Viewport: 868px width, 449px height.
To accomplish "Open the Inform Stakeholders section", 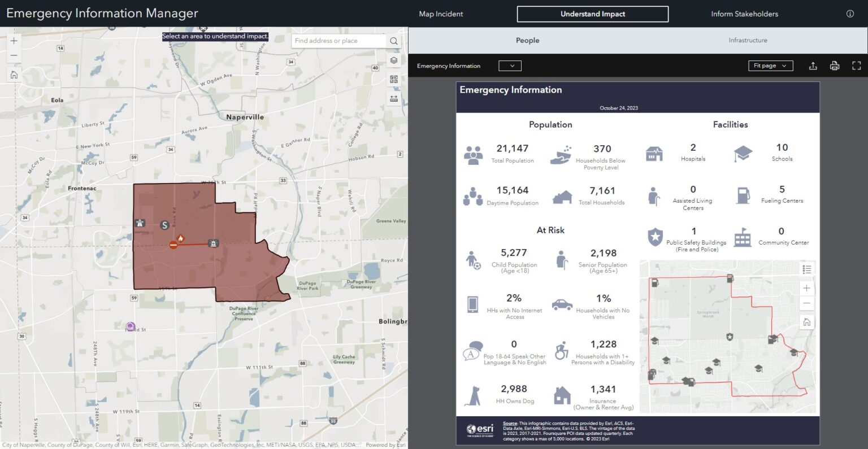I will (744, 14).
